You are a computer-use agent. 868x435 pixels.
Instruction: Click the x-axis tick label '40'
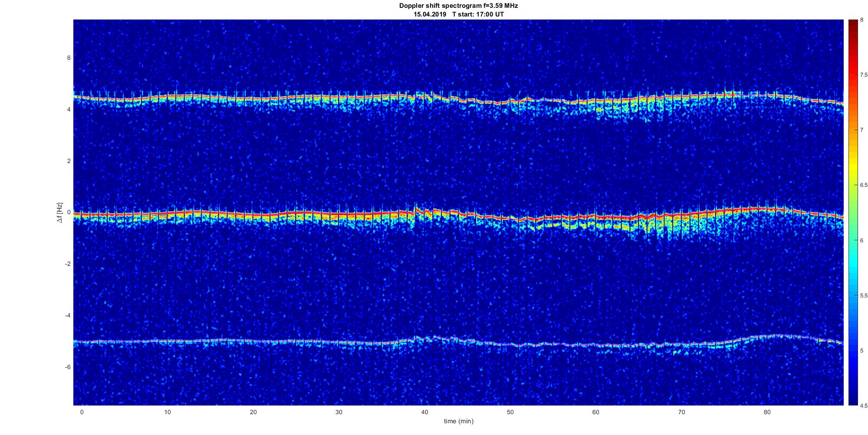424,412
